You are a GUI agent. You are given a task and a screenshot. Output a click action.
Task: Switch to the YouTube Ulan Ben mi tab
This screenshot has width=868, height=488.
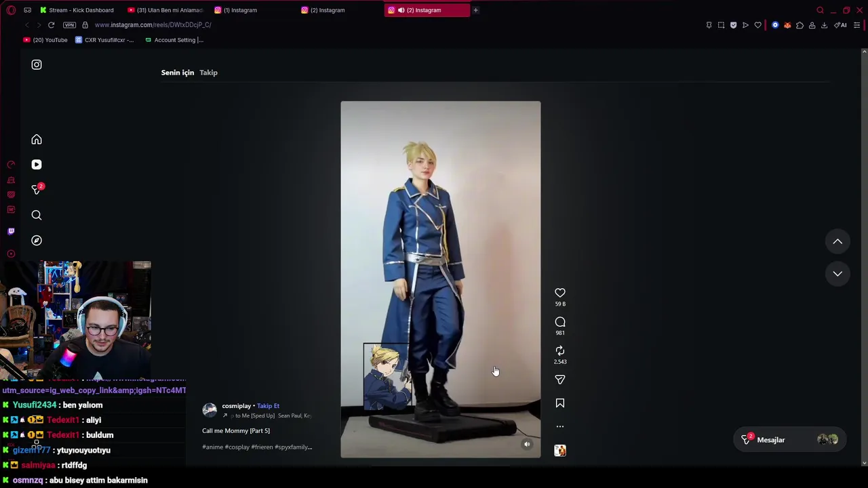tap(165, 10)
